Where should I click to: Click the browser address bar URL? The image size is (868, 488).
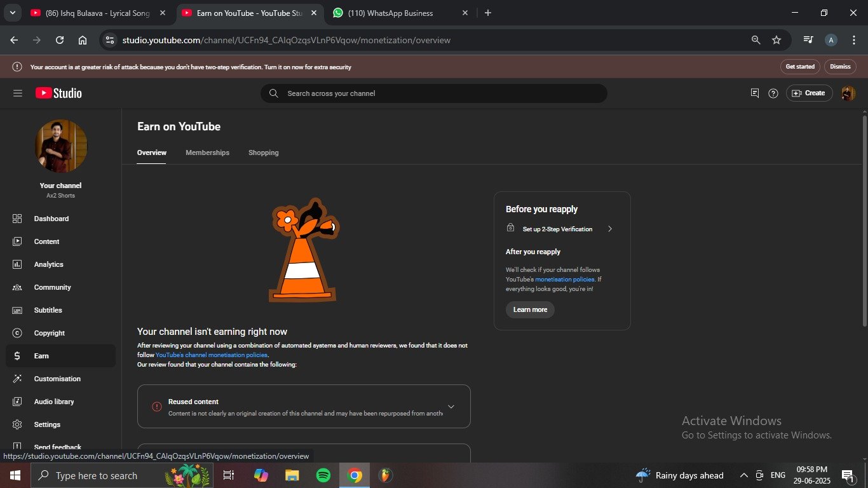[287, 40]
